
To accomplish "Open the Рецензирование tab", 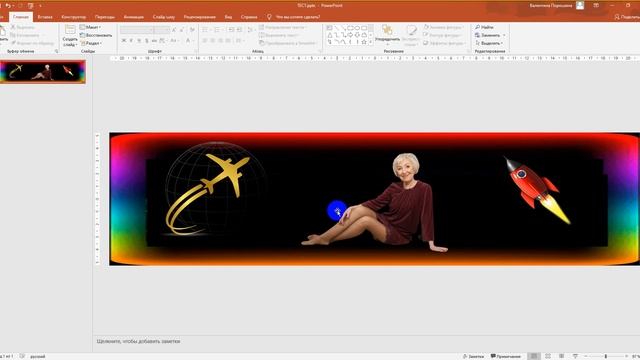I will pyautogui.click(x=200, y=17).
